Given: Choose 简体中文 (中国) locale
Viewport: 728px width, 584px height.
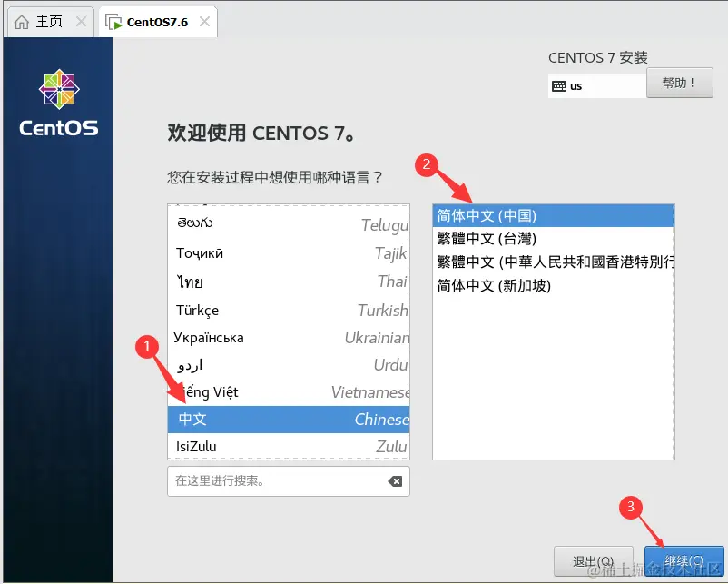Looking at the screenshot, I should pos(554,215).
